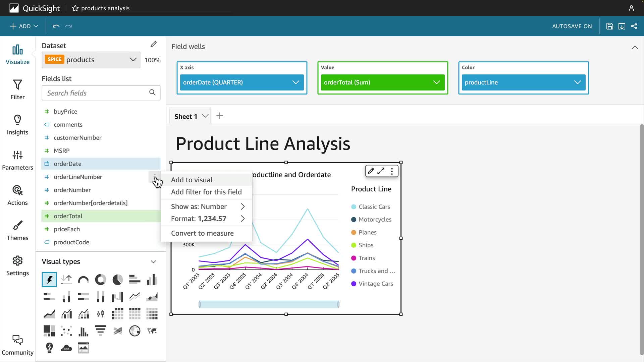Choose the pie chart visual type

pos(117,280)
